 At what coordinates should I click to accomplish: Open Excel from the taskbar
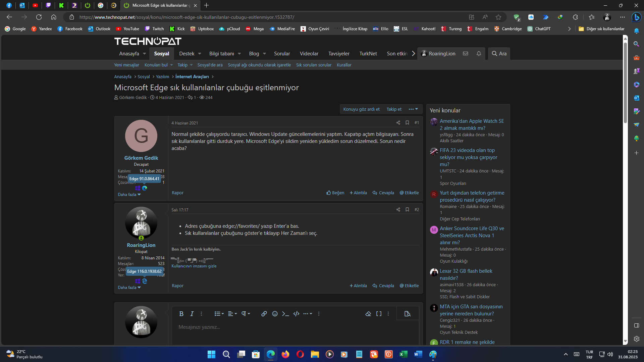tap(404, 354)
